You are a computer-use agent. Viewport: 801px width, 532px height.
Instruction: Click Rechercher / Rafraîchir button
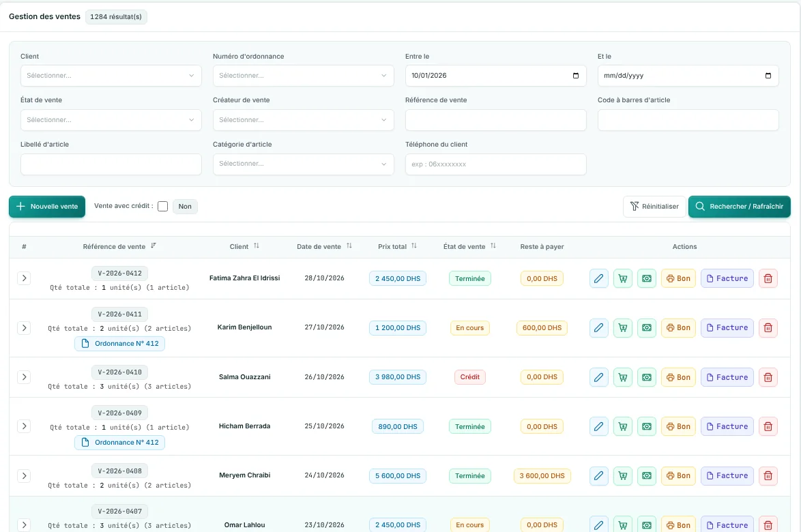click(x=739, y=206)
